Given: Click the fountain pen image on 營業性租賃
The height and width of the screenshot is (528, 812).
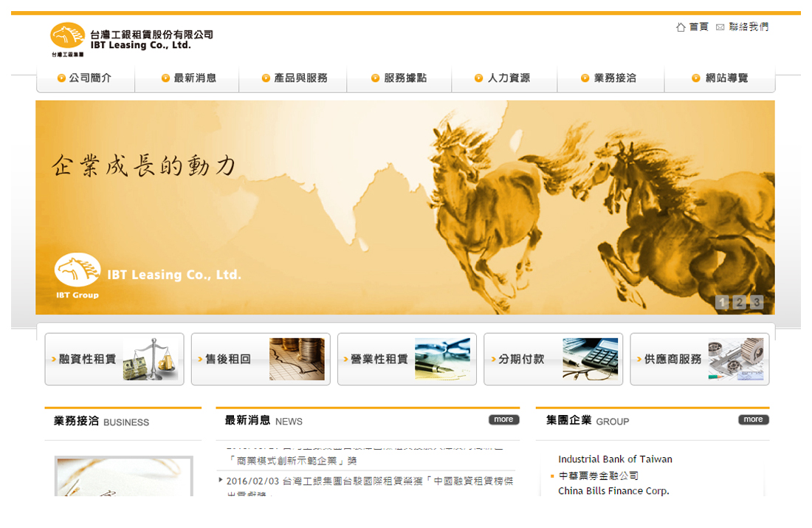Looking at the screenshot, I should coord(442,360).
